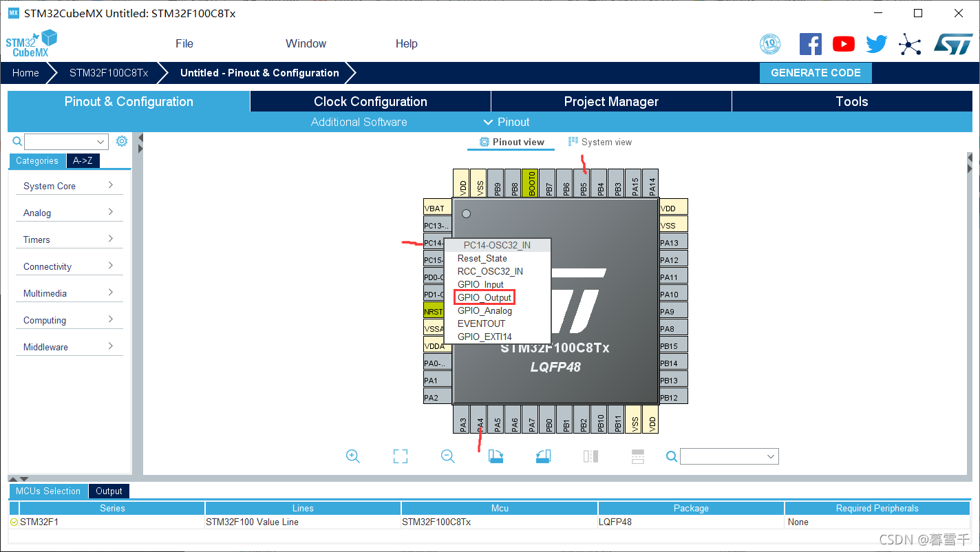Click the NRST pin on the chip

coord(434,312)
